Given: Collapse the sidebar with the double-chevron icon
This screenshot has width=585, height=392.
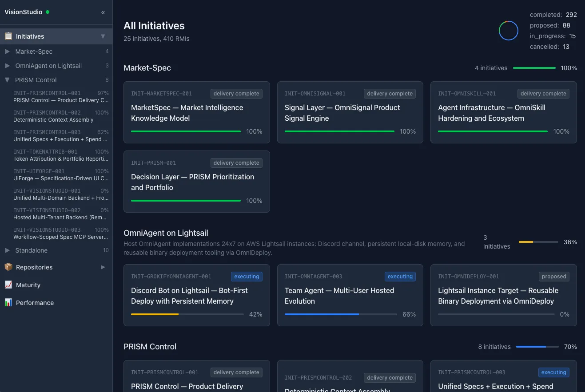Looking at the screenshot, I should pyautogui.click(x=103, y=12).
